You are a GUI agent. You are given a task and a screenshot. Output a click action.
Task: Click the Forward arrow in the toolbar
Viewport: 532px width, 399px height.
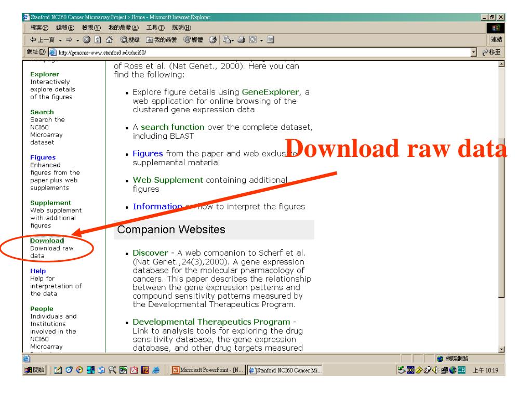pyautogui.click(x=69, y=40)
